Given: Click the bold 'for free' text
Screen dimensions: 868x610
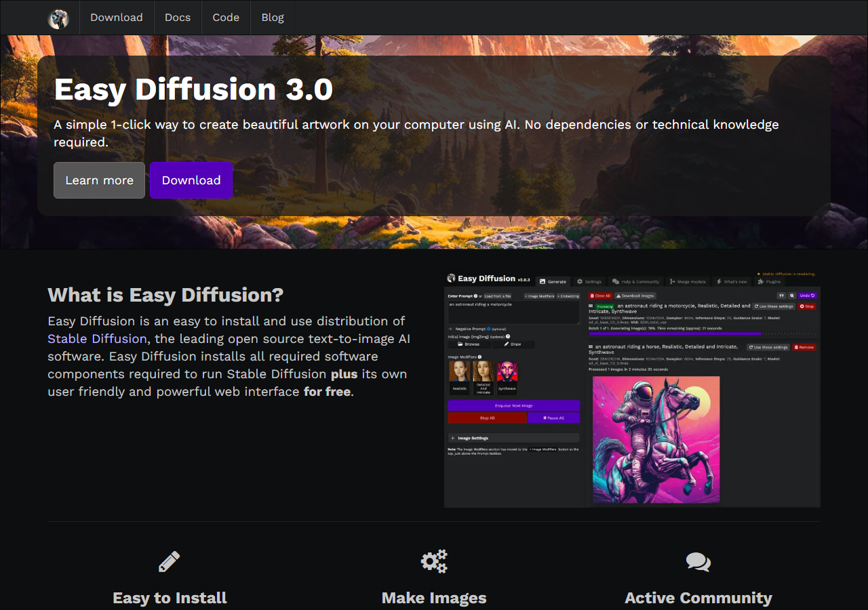Looking at the screenshot, I should click(x=327, y=392).
